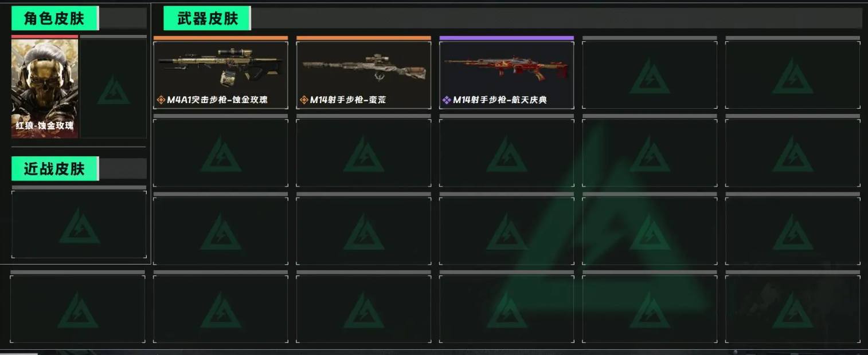Screen dimensions: 868x355
Task: Select the triangle icon in the empty slot below M4A1 蚀金玫瑰
Action: click(x=221, y=155)
